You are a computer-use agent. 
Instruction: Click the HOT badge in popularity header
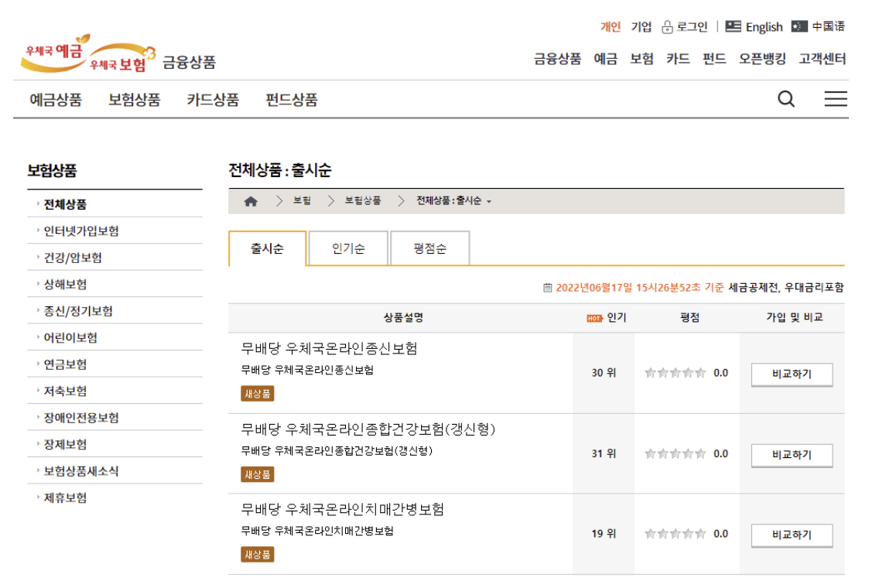594,318
